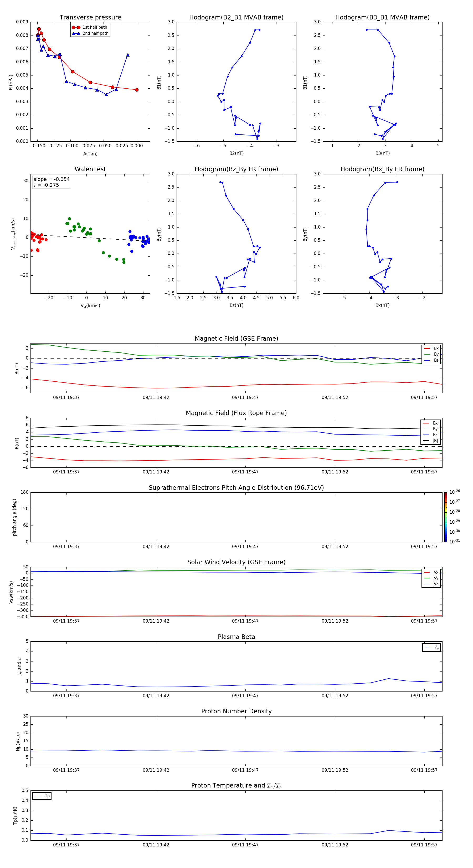Select the Bz entry in GSE field legend
The image size is (473, 868).
[x=431, y=360]
